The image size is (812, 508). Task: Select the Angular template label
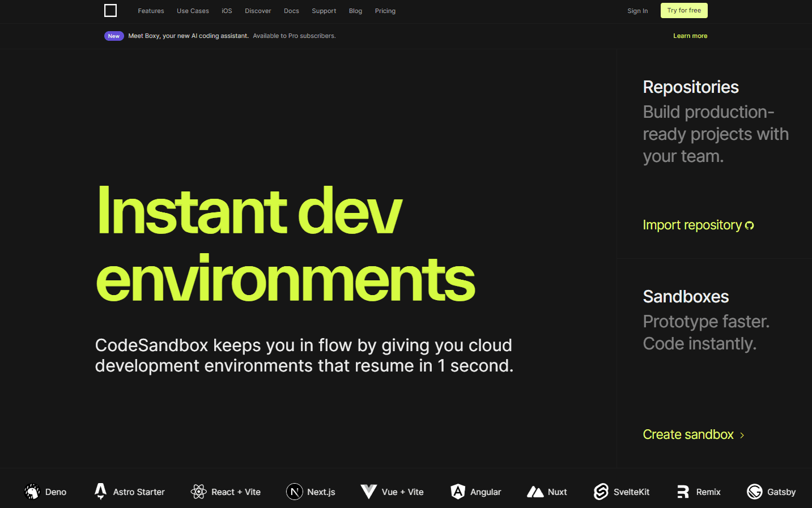(486, 492)
